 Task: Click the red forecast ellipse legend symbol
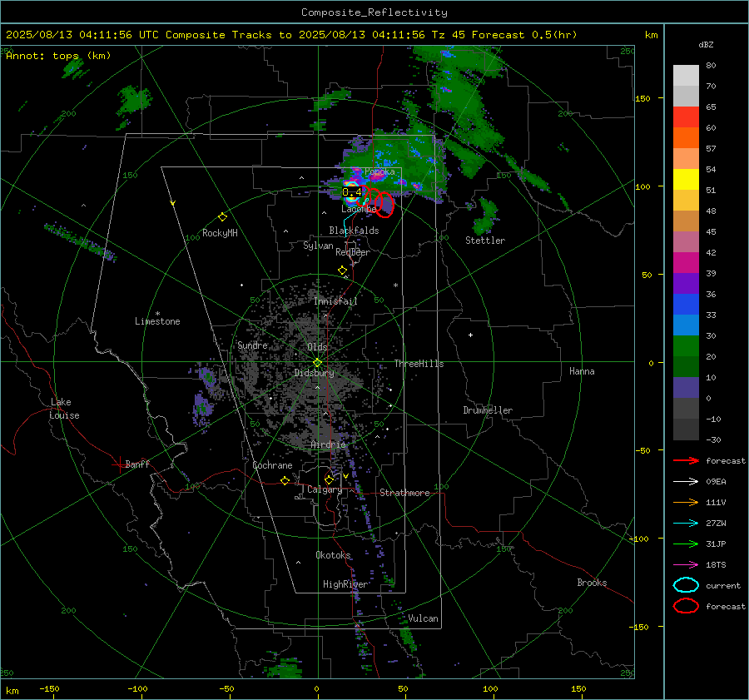coord(686,606)
